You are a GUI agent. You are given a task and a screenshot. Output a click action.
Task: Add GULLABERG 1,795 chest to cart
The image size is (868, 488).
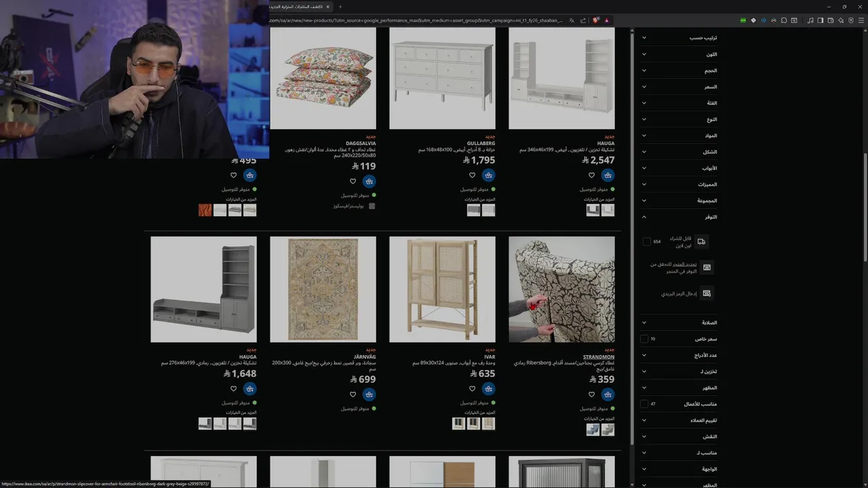pos(488,175)
